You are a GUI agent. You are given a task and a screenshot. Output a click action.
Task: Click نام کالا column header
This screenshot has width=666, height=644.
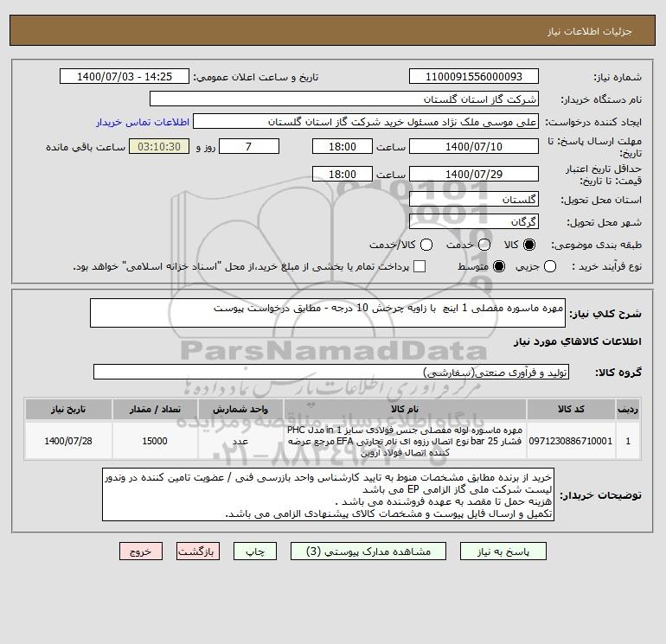405,409
